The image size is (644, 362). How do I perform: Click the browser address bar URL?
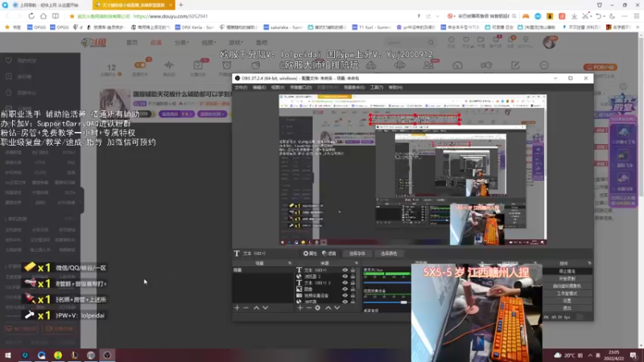[171, 16]
